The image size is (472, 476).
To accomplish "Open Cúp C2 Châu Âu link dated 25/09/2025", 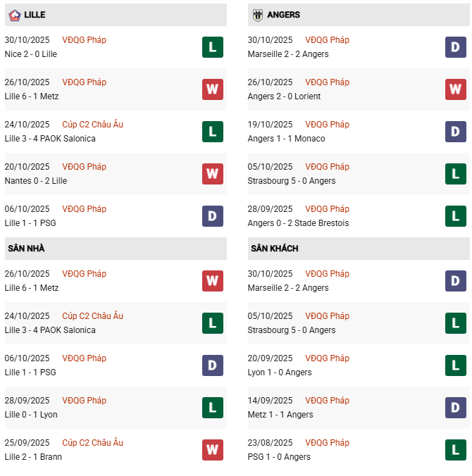I will click(x=92, y=443).
